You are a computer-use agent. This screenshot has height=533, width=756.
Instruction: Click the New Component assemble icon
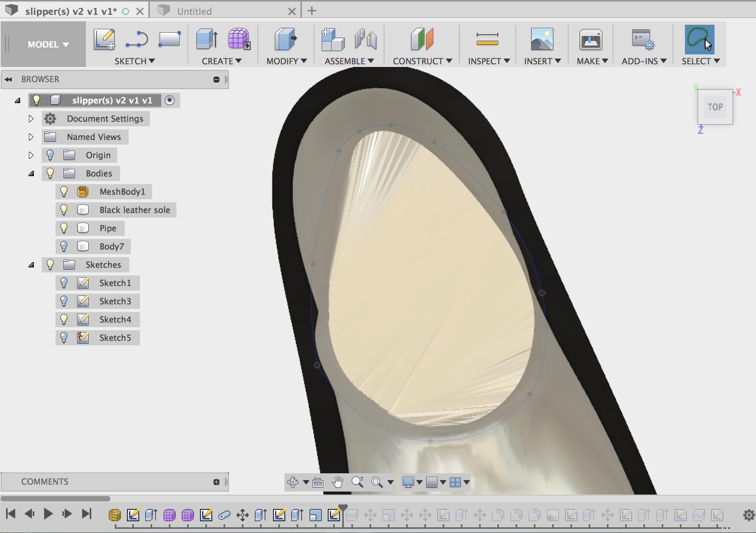click(x=332, y=39)
